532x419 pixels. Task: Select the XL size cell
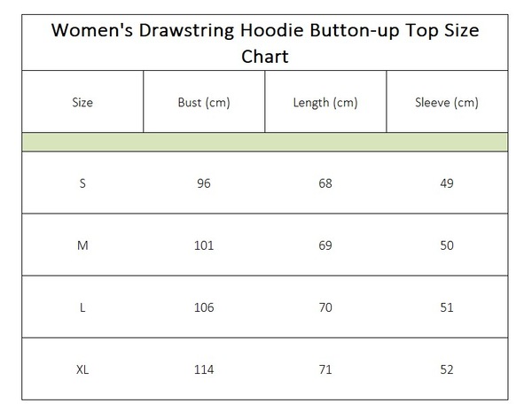pyautogui.click(x=82, y=369)
